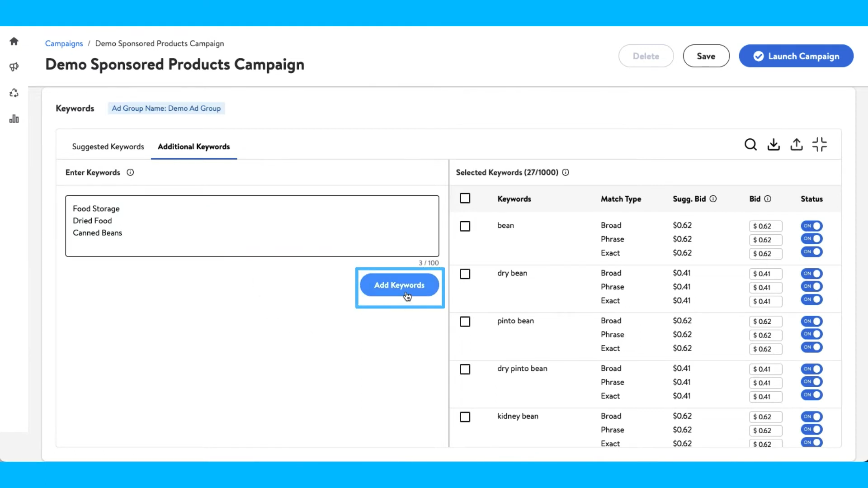The image size is (868, 488).
Task: Open the Sugg. Bid info icon
Action: click(713, 199)
